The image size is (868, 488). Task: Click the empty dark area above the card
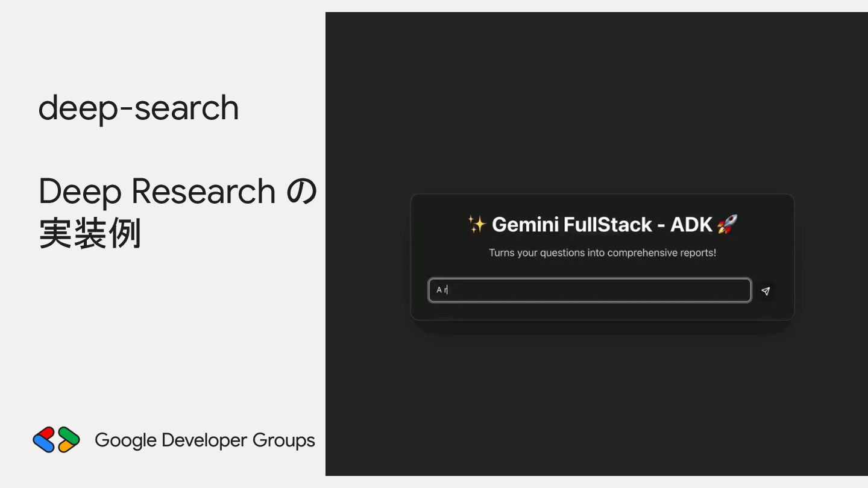597,102
